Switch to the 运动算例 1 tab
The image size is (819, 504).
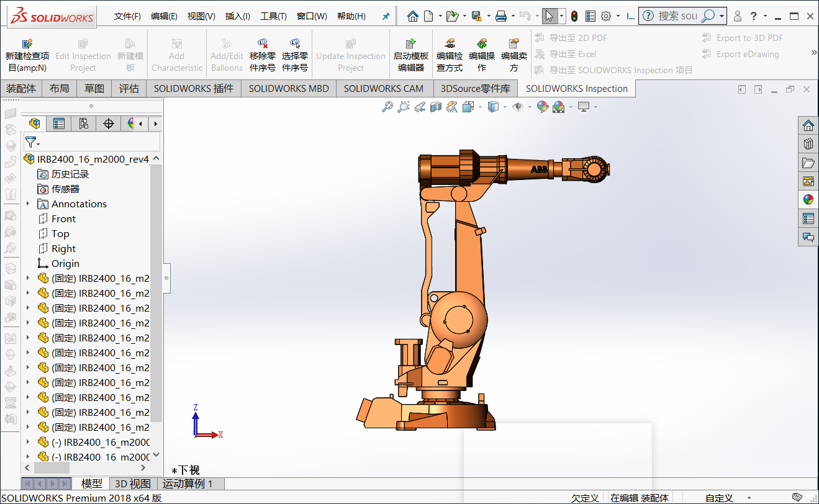point(188,484)
